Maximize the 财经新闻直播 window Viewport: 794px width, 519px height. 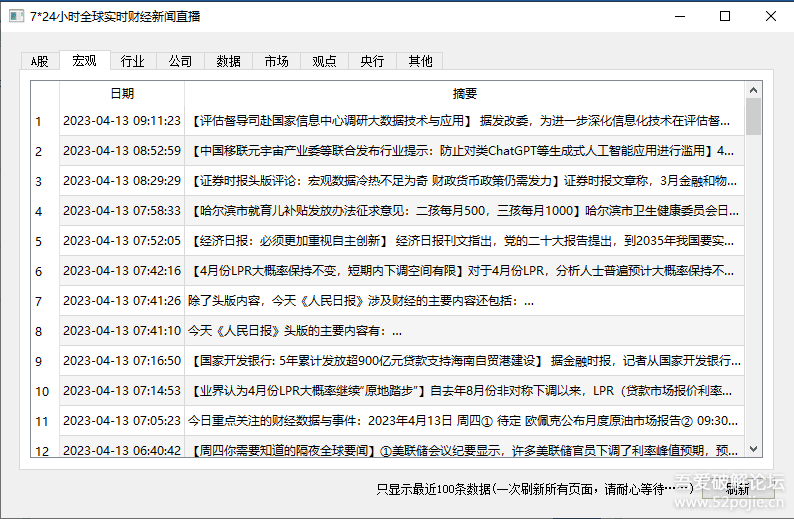(x=725, y=16)
